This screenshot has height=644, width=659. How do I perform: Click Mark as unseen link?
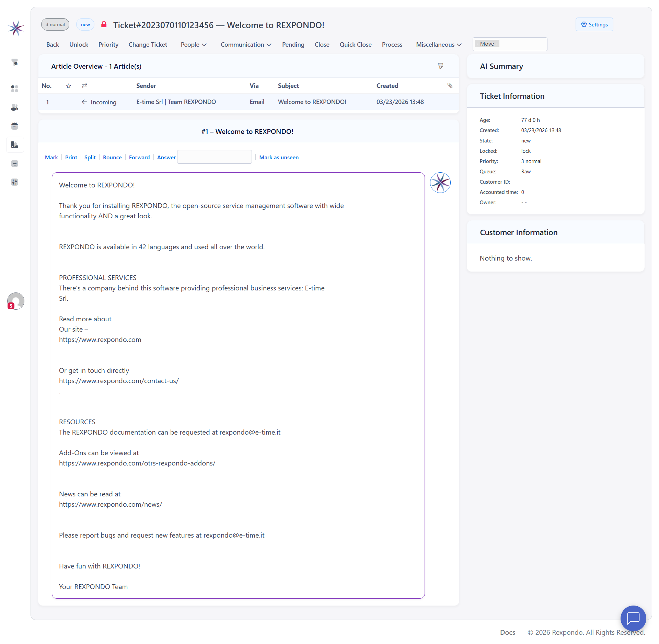(x=279, y=157)
